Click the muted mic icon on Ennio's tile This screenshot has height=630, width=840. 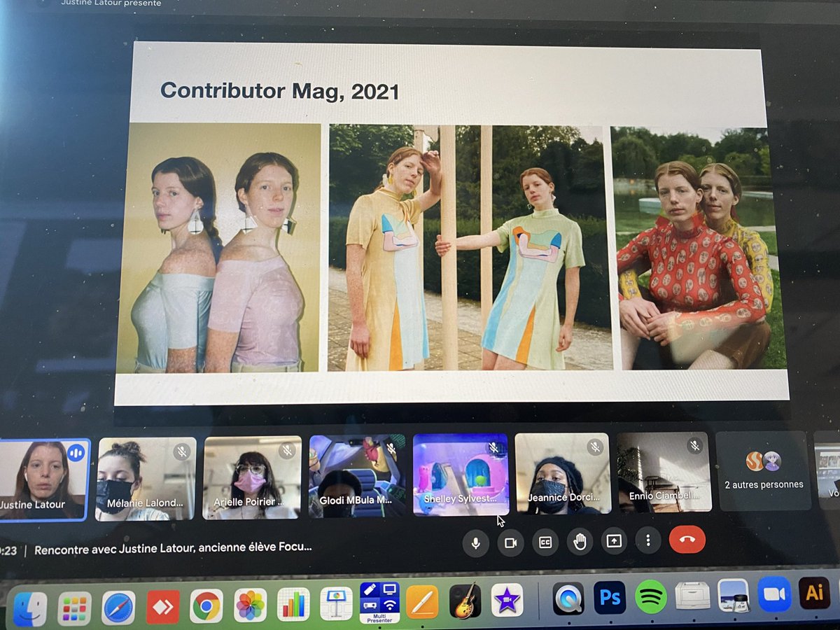tap(695, 445)
